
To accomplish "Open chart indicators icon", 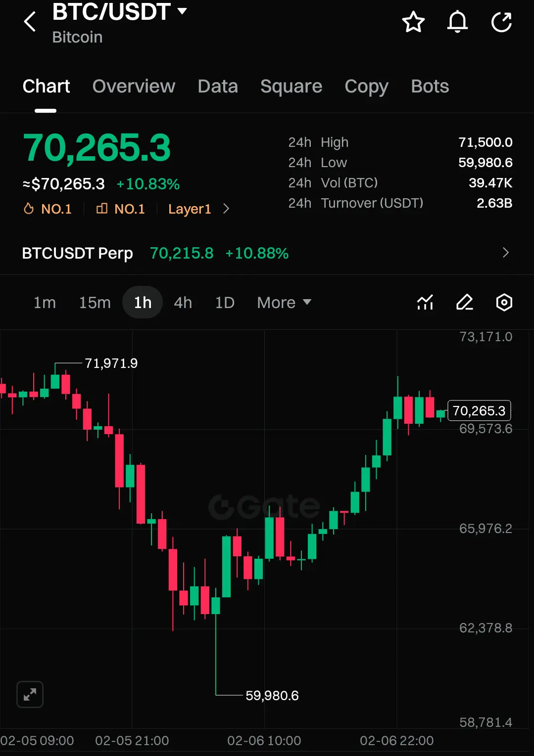I will 425,302.
